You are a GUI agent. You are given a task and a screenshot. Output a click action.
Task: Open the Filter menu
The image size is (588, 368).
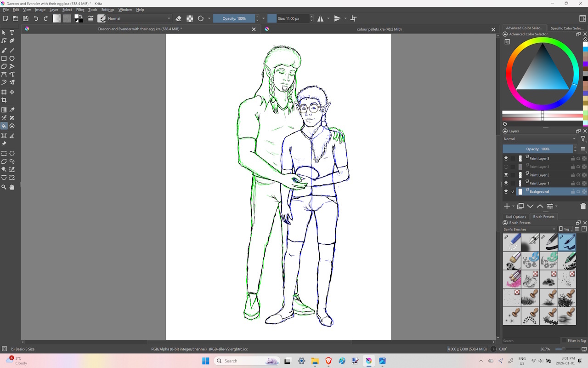(80, 10)
